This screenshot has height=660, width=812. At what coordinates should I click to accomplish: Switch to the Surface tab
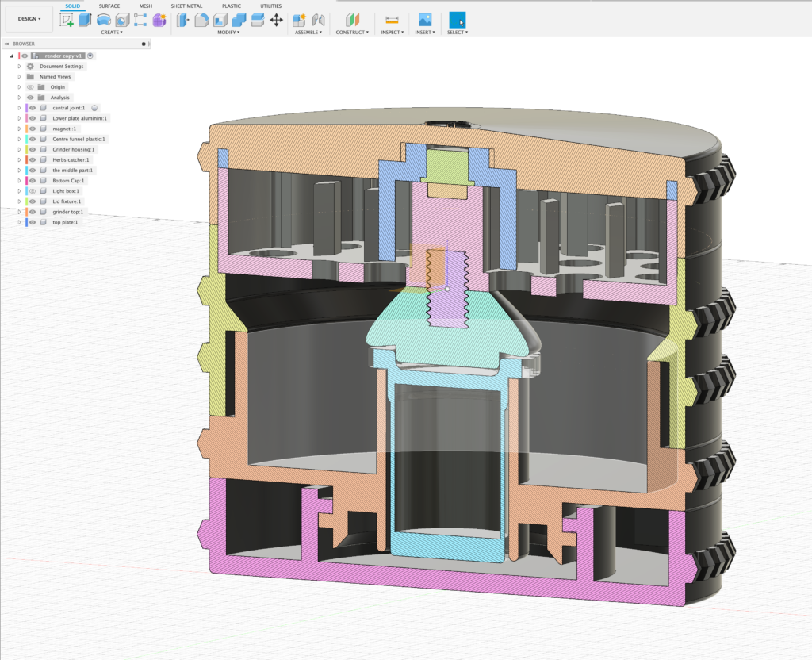[x=109, y=6]
